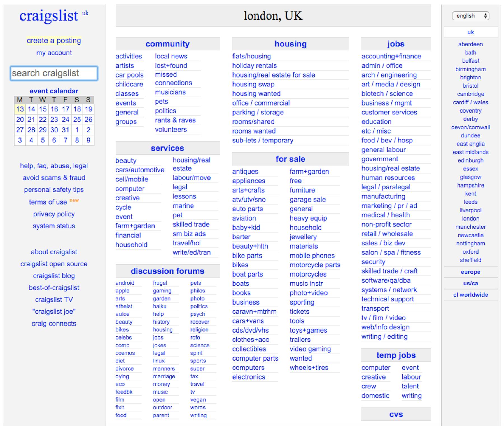Image resolution: width=504 pixels, height=426 pixels.
Task: Open the vegan discussion forum
Action: click(198, 400)
